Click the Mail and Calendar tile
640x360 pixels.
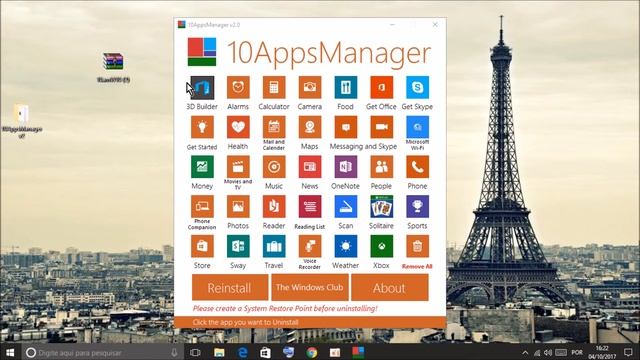pyautogui.click(x=274, y=127)
